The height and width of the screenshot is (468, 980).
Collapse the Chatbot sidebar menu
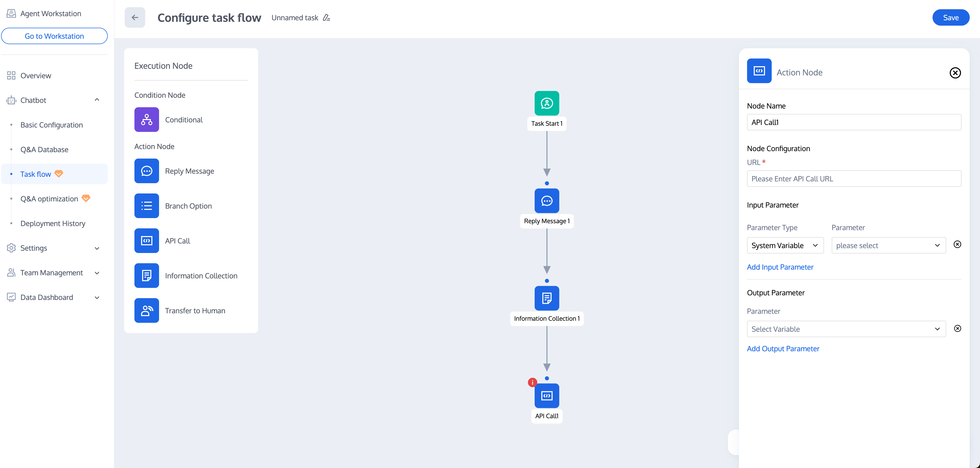click(97, 100)
